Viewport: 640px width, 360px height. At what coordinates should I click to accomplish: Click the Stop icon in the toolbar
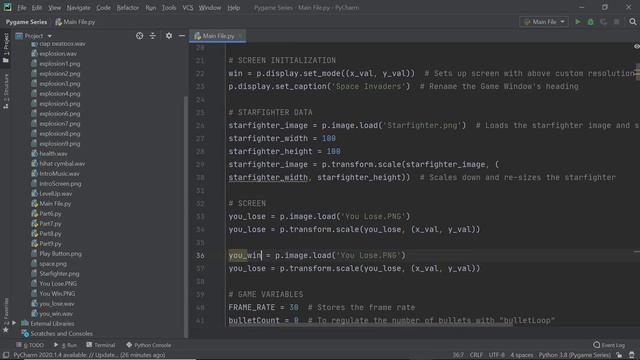pyautogui.click(x=616, y=22)
